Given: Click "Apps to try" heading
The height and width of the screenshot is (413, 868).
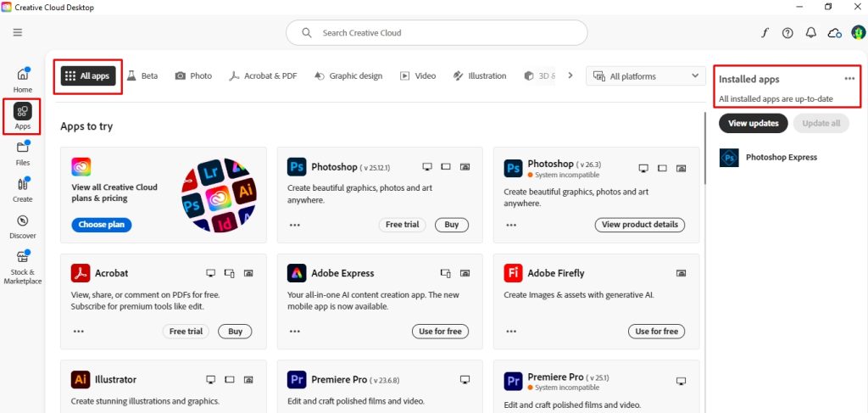Looking at the screenshot, I should (86, 126).
